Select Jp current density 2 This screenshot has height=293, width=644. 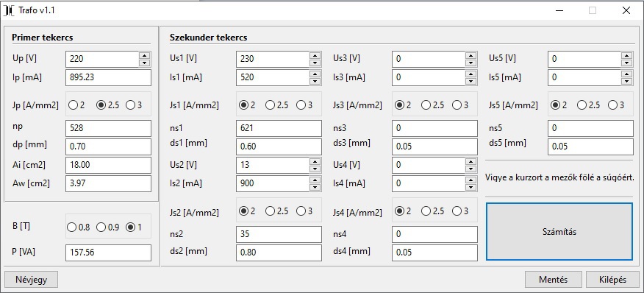click(x=76, y=105)
